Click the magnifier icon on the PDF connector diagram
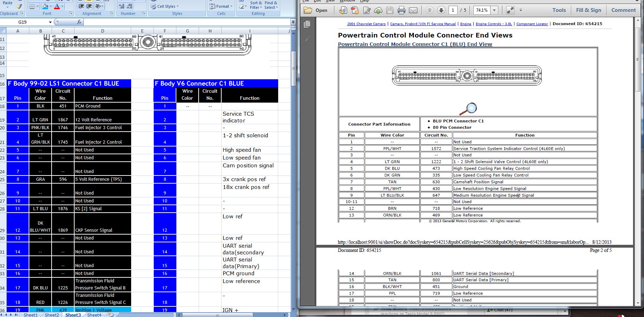644x317 pixels. click(x=468, y=109)
